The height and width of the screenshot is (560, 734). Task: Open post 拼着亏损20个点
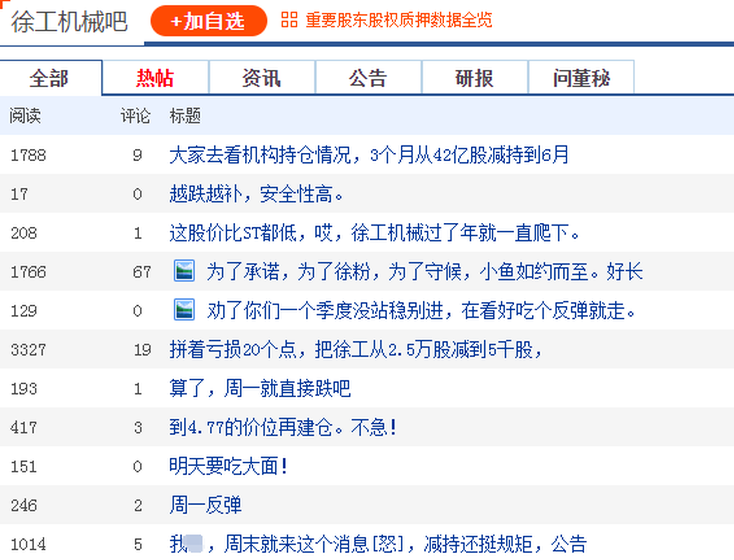(356, 349)
